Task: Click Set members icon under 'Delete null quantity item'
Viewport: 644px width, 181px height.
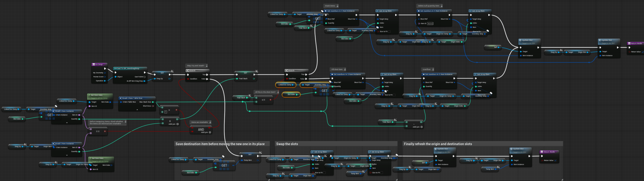Action: tap(419, 11)
